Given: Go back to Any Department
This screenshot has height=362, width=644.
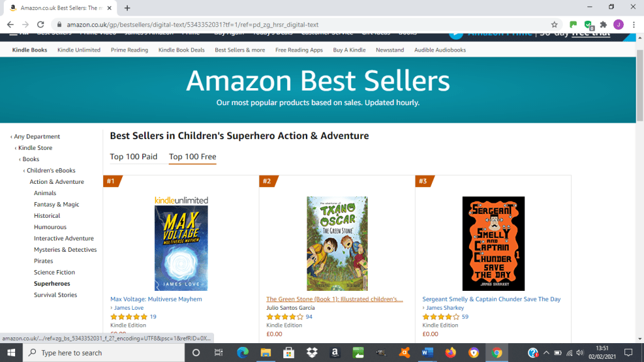Looking at the screenshot, I should pyautogui.click(x=37, y=137).
